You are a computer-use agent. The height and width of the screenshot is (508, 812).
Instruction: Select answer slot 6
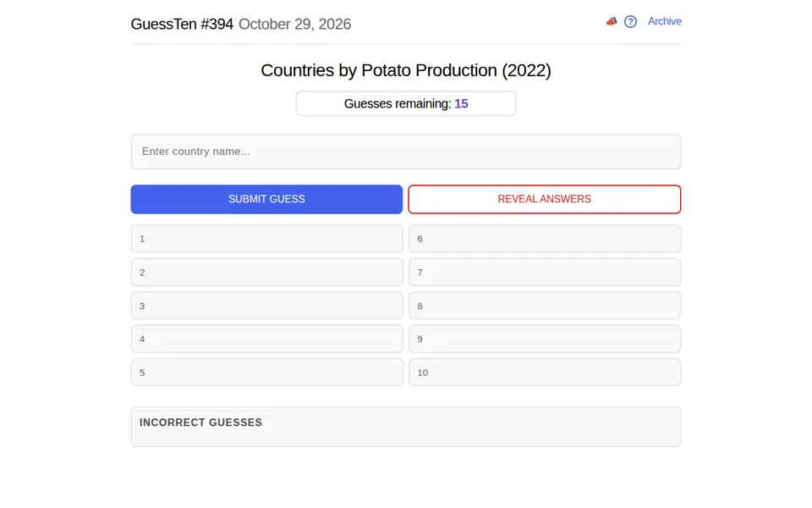click(545, 239)
